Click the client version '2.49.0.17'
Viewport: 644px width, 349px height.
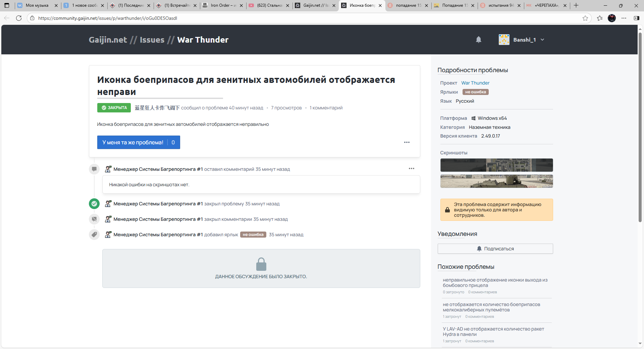[x=490, y=136]
